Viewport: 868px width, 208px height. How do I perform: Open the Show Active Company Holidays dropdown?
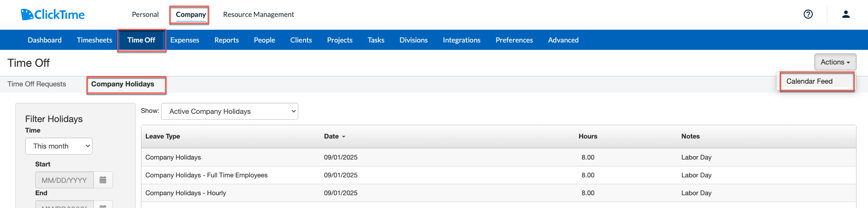click(x=230, y=112)
